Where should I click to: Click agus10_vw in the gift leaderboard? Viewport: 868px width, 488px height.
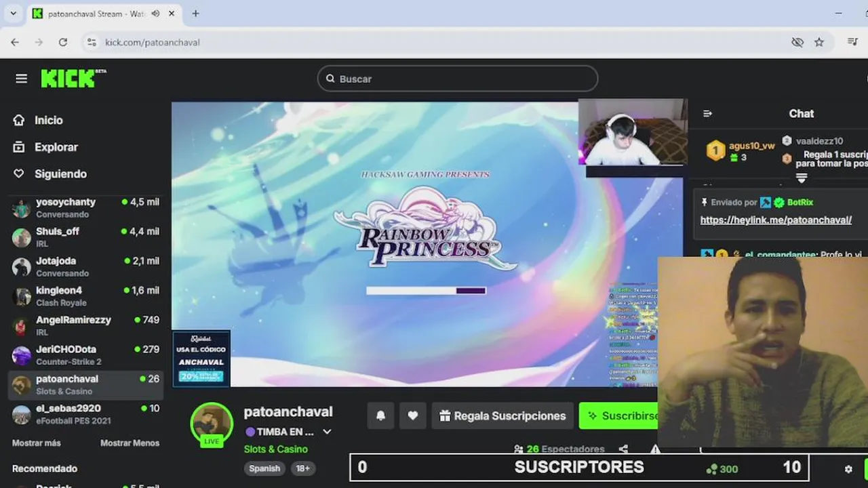(751, 146)
